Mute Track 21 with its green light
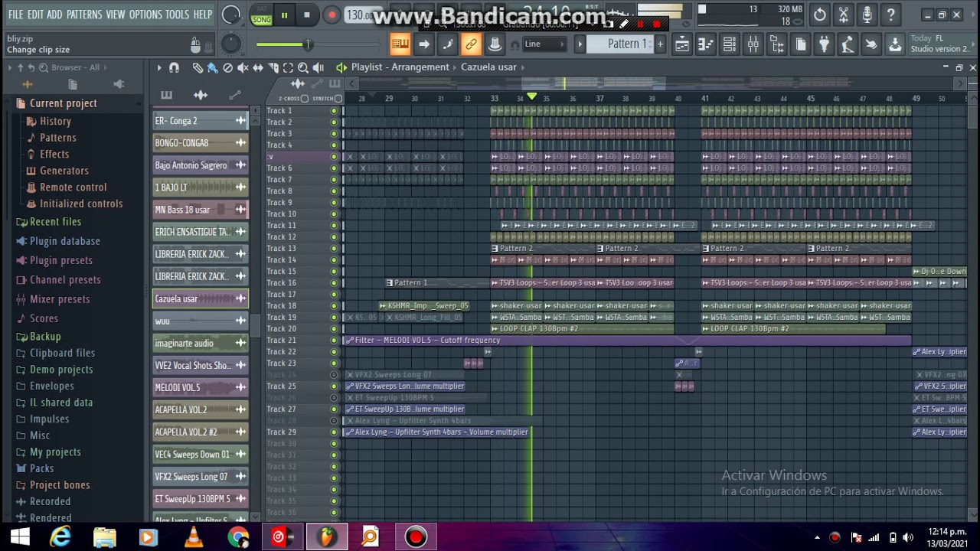The width and height of the screenshot is (980, 551). (x=334, y=341)
